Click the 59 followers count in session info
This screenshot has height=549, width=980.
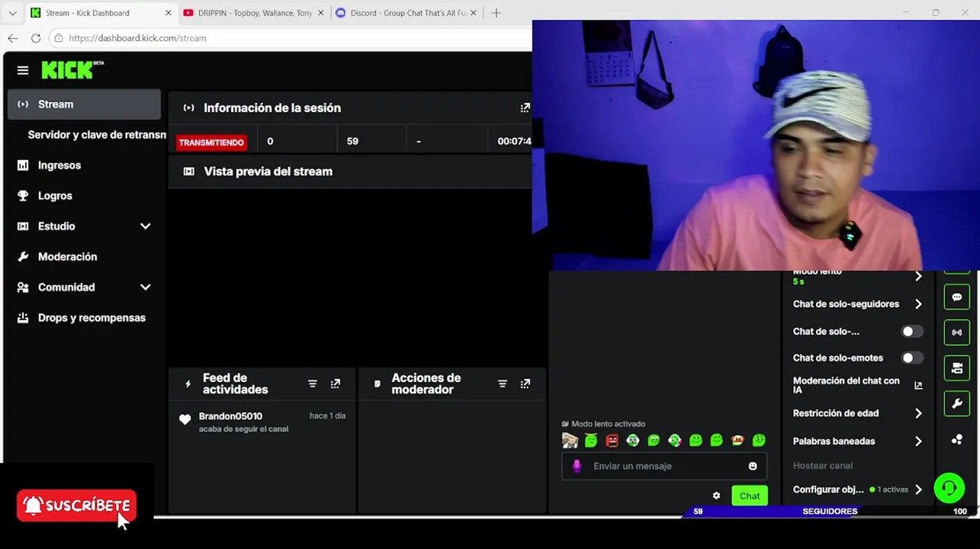tap(352, 141)
